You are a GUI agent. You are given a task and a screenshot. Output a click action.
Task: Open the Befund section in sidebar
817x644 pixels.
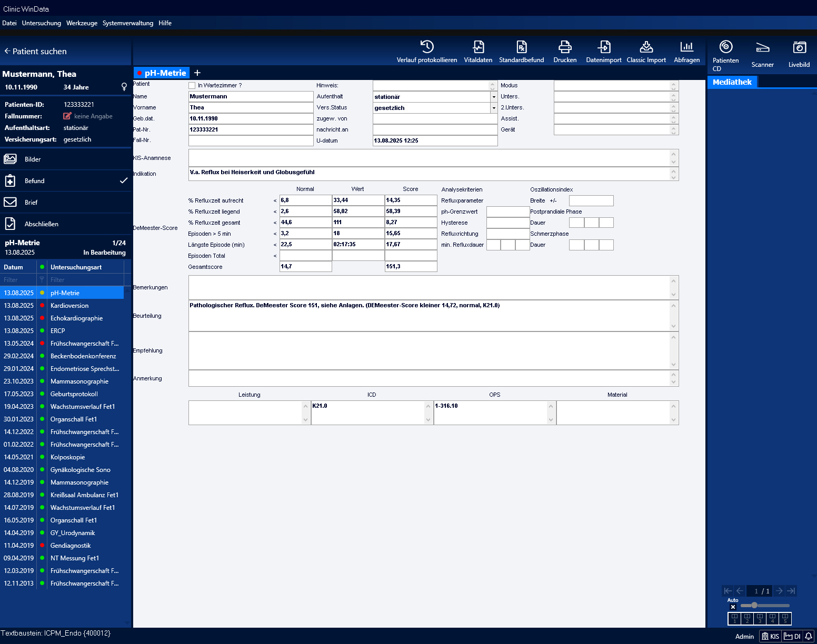click(x=65, y=180)
